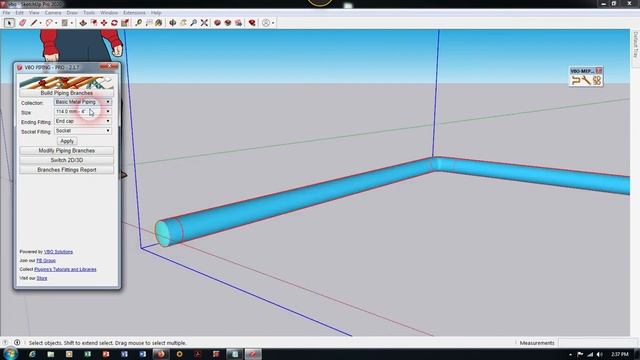Follow the VBO Solutions link
The image size is (640, 360).
click(x=58, y=252)
